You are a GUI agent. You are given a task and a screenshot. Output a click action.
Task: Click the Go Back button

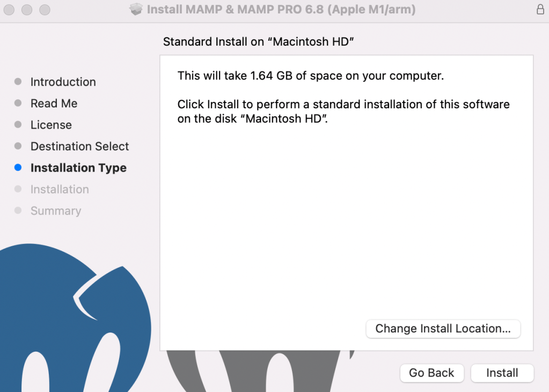tap(431, 373)
